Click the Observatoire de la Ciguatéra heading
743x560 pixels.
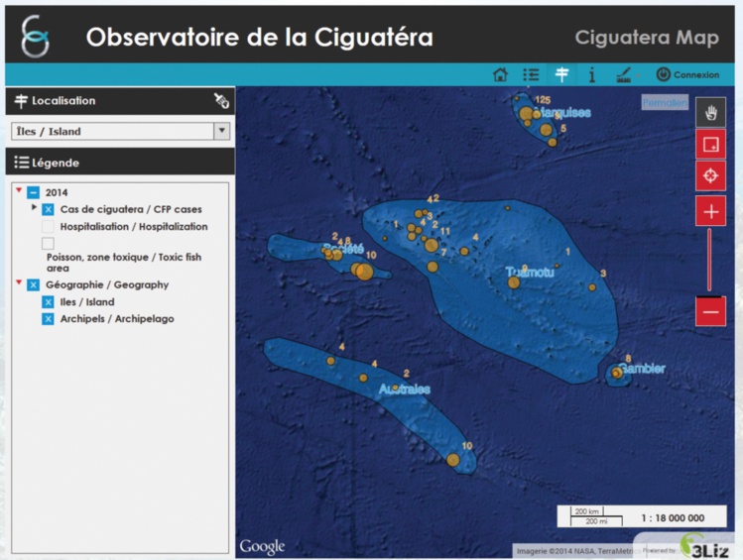tap(260, 37)
